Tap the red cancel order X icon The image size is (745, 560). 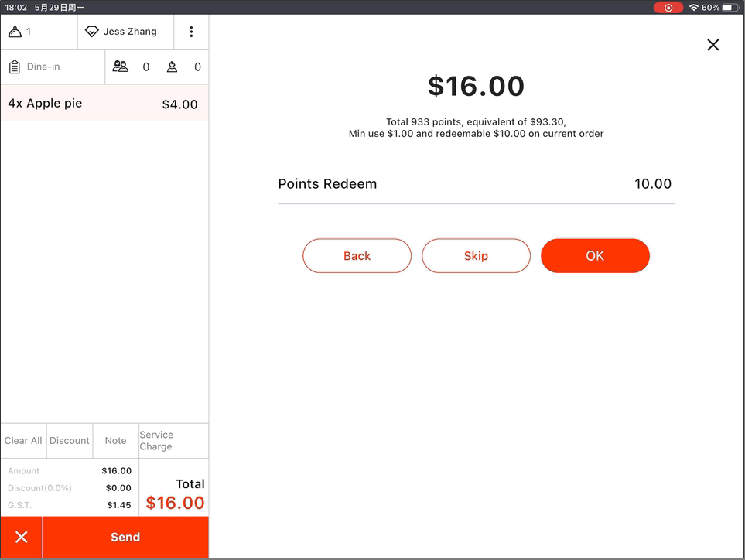(x=22, y=537)
